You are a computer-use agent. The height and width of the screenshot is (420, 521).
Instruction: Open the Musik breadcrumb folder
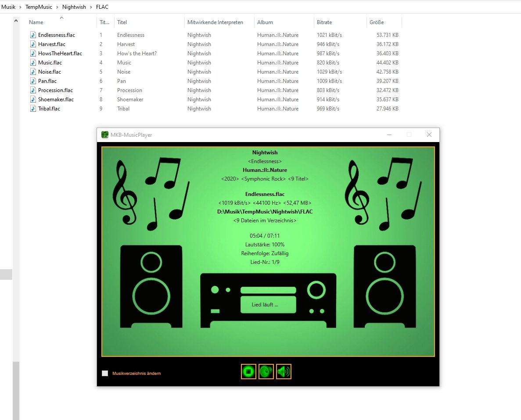pyautogui.click(x=8, y=7)
